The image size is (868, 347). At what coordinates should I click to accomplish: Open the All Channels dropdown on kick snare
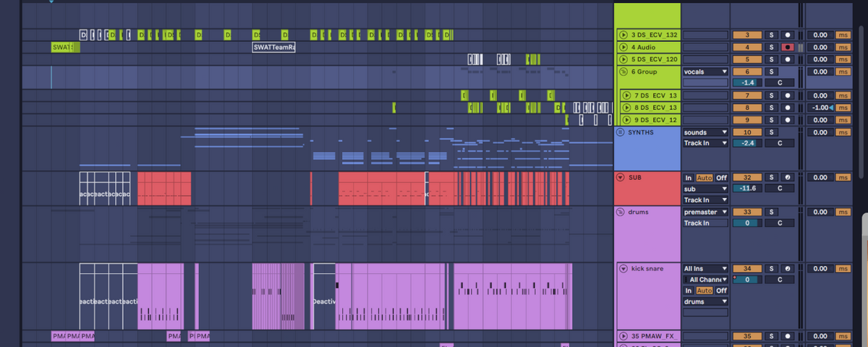705,279
